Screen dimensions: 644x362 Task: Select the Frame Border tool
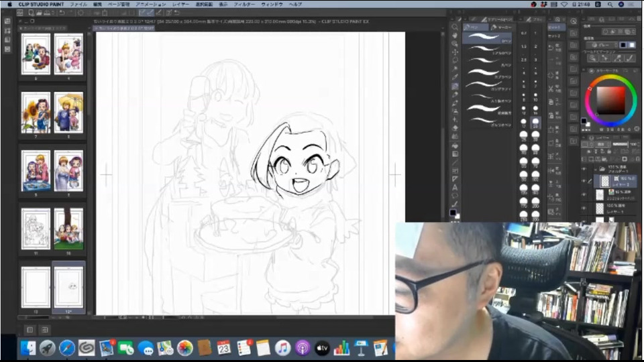click(x=455, y=171)
